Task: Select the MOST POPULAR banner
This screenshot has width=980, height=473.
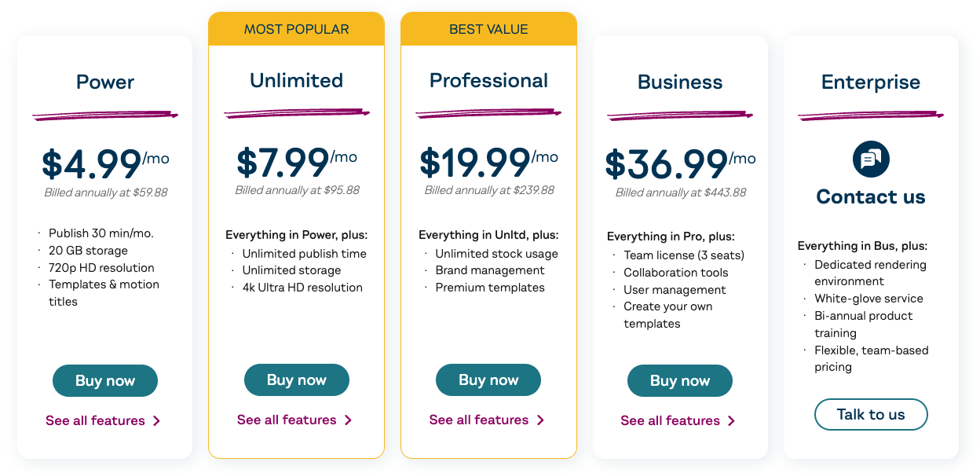Action: coord(297,30)
